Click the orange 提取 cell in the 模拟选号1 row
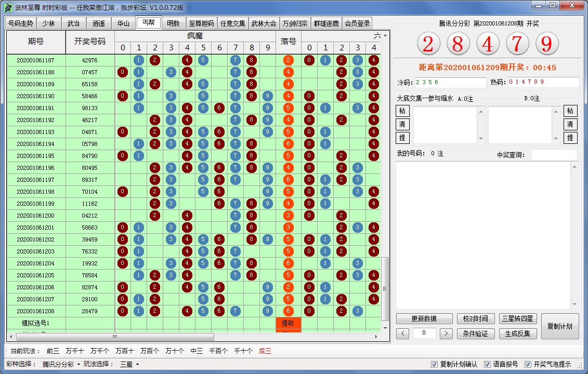The image size is (588, 374). 289,323
